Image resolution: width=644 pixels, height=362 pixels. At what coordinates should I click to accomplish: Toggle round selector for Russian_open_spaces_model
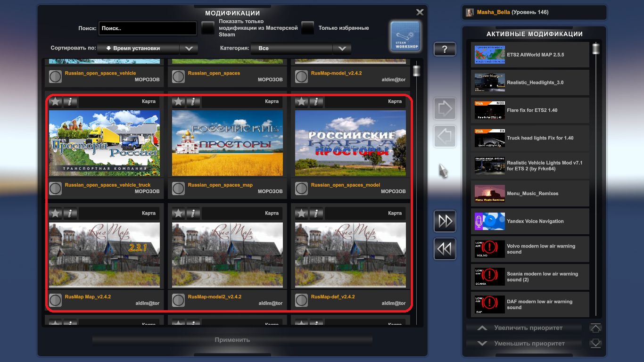pyautogui.click(x=301, y=189)
